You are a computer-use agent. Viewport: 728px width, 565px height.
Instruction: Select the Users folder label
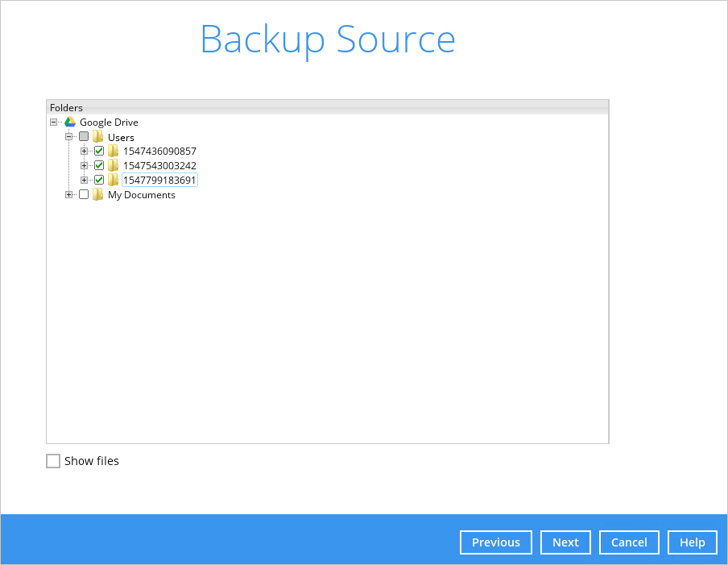click(x=121, y=137)
